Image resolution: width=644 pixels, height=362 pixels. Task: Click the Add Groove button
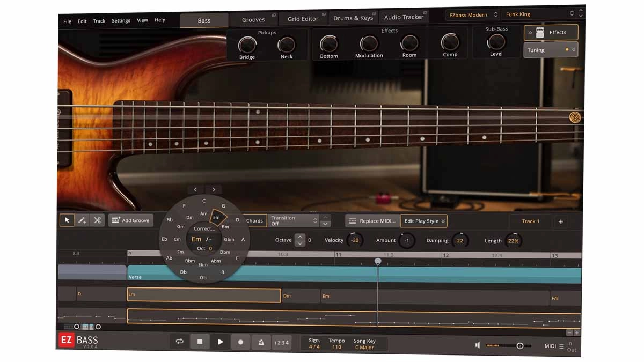(130, 220)
